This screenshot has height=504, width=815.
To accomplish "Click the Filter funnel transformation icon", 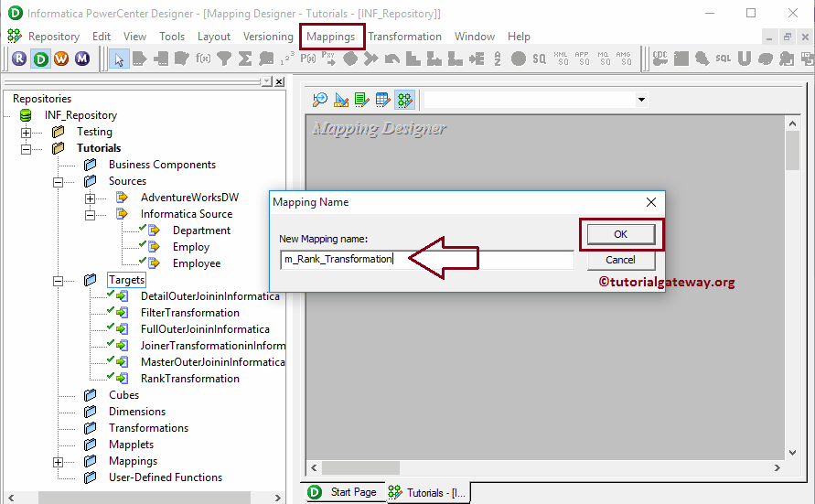I will [x=224, y=59].
